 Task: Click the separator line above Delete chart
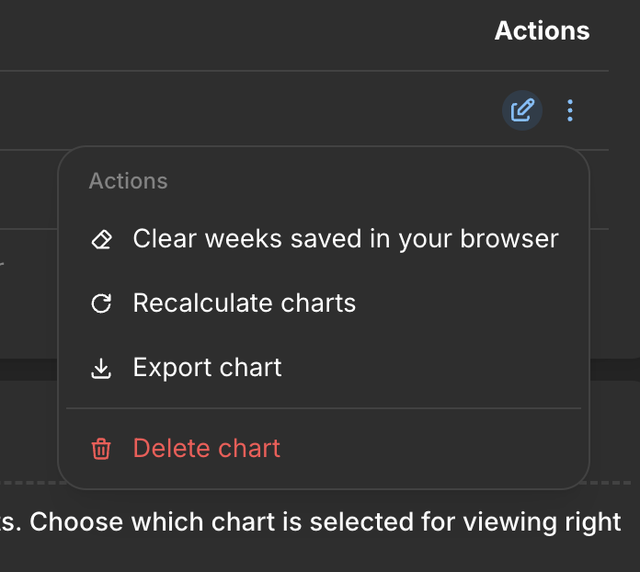coord(324,408)
